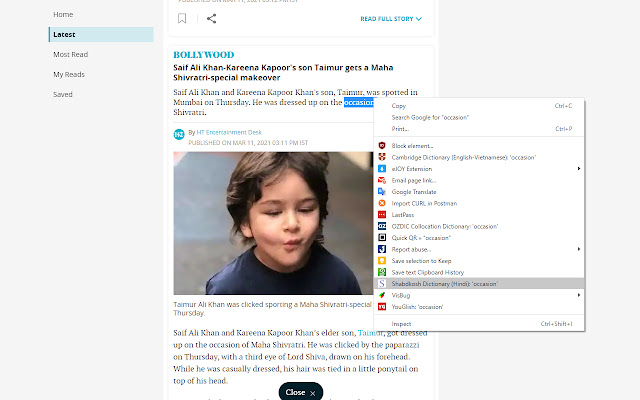Select the LastPass menu entry
Screen dimensions: 640x400
[x=479, y=215]
